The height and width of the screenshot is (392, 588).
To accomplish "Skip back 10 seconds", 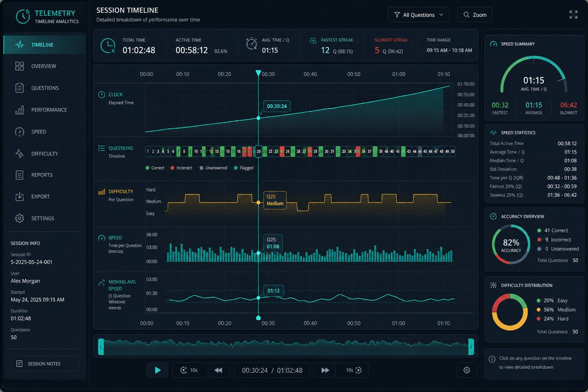I will tap(189, 370).
